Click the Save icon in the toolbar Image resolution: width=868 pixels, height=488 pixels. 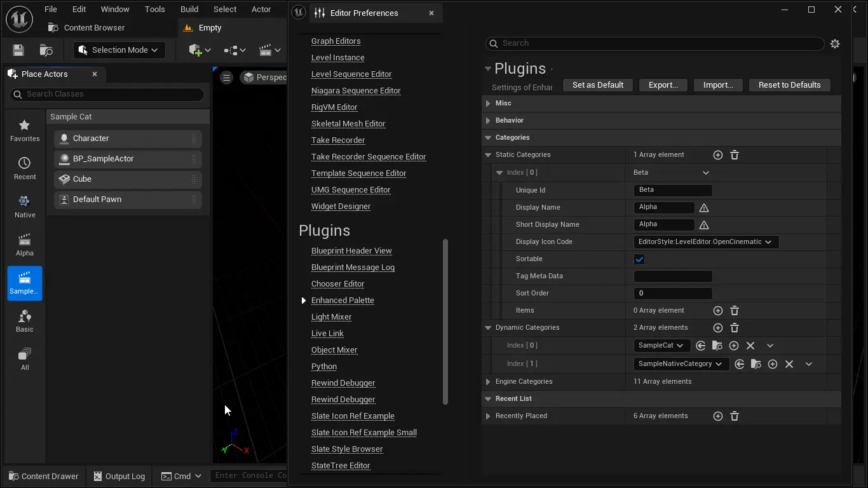[18, 50]
